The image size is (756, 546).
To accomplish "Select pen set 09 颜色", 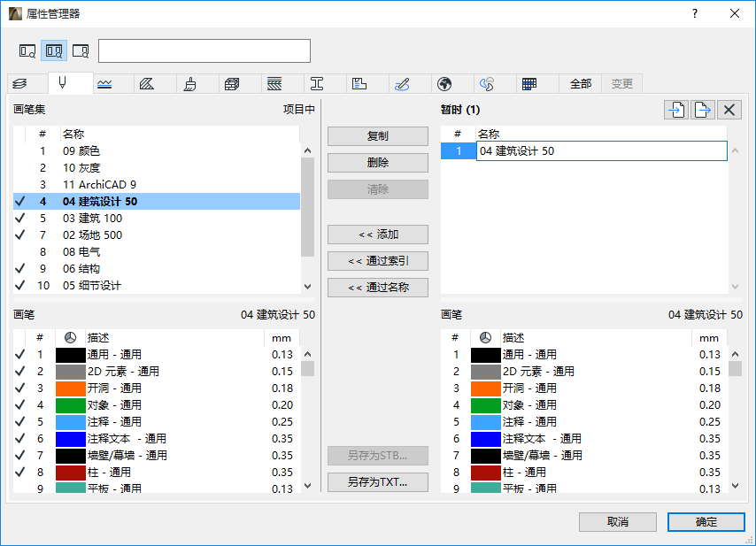I will pyautogui.click(x=157, y=150).
